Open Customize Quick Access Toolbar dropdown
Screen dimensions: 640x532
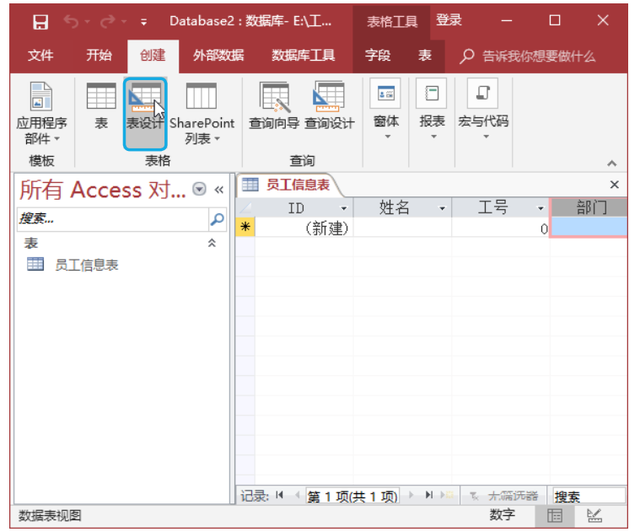coord(143,22)
